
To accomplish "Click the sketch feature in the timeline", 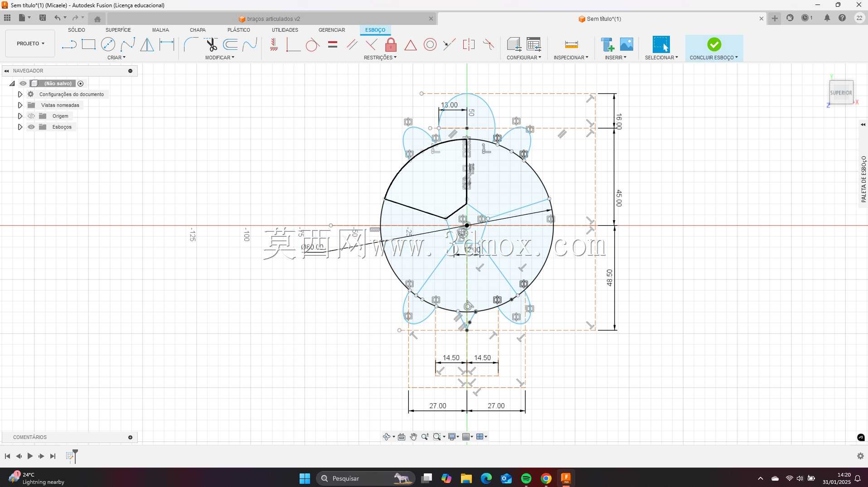I will (70, 456).
